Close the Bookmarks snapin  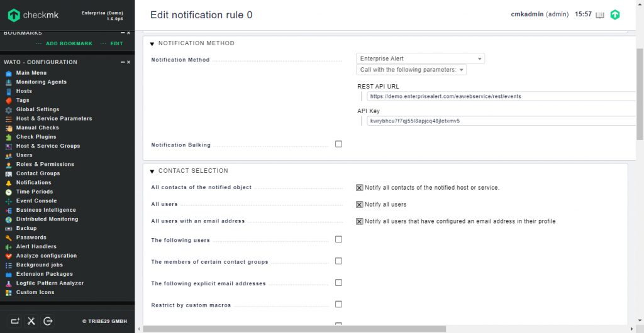pyautogui.click(x=128, y=33)
